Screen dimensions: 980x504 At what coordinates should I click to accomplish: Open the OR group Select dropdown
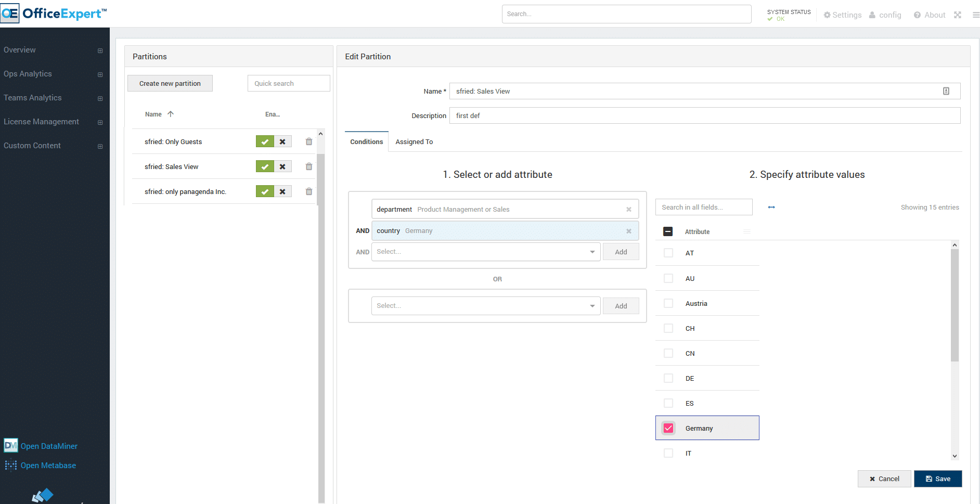[x=486, y=306]
